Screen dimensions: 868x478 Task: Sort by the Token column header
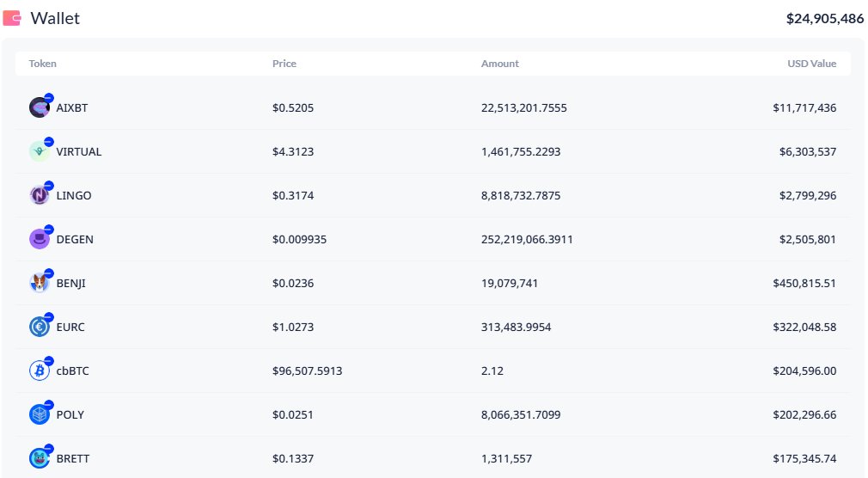tap(43, 64)
